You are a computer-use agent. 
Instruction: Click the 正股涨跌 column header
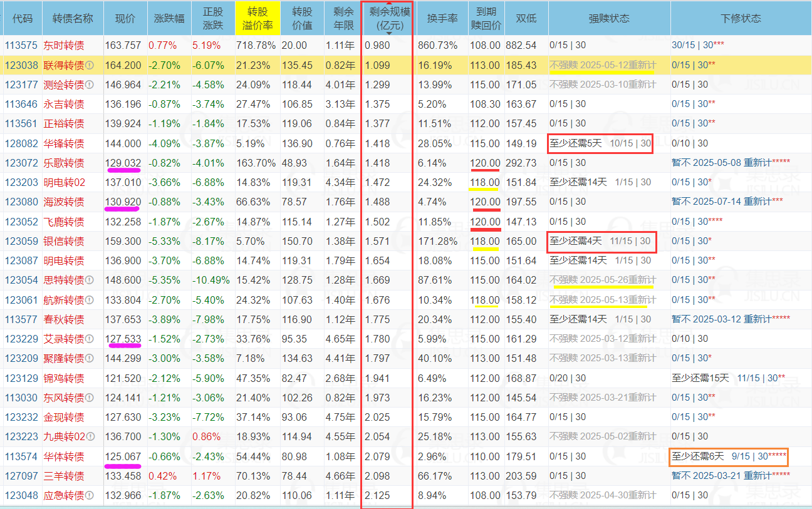tap(213, 18)
